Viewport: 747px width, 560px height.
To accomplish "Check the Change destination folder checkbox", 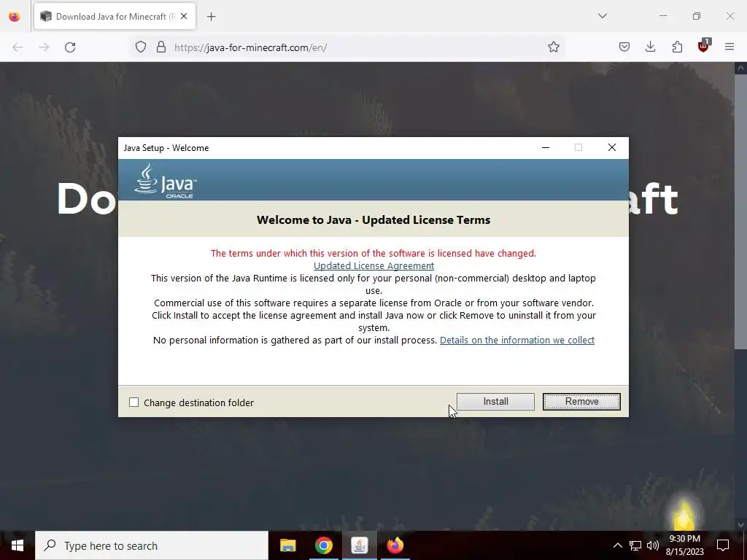I will pyautogui.click(x=134, y=402).
